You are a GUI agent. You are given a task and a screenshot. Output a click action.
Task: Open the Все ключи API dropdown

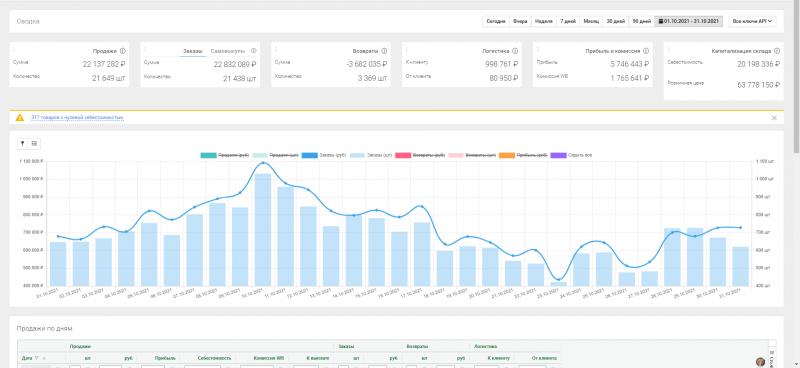(753, 21)
